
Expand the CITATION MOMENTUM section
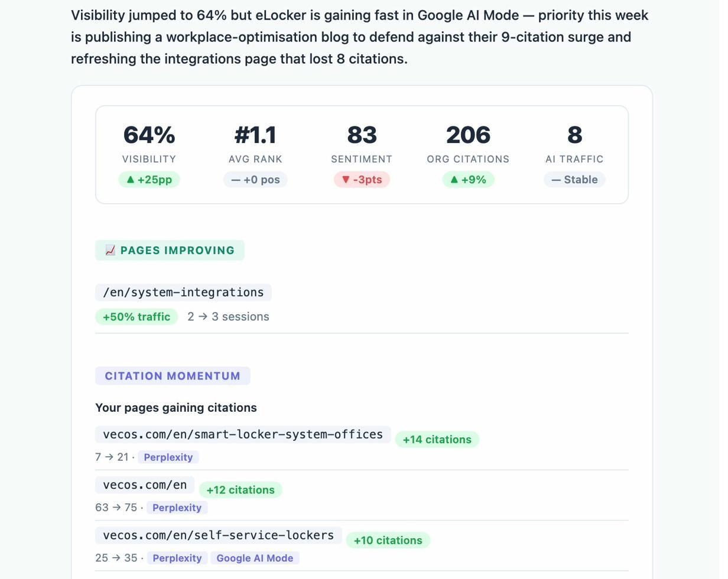[173, 376]
